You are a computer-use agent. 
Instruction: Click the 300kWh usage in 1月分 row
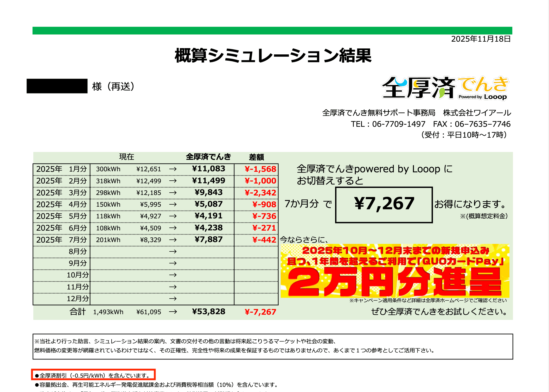108,169
